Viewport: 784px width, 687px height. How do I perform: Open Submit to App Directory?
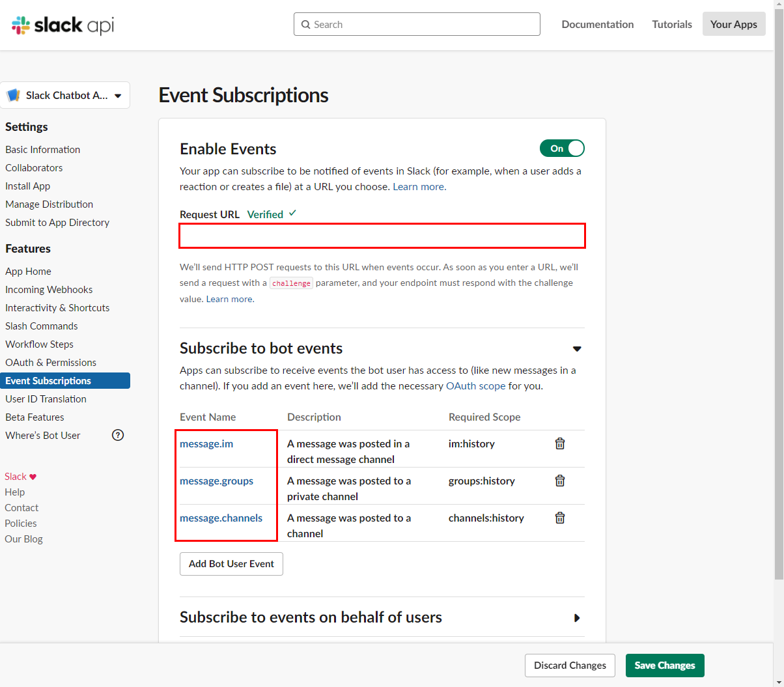(57, 222)
